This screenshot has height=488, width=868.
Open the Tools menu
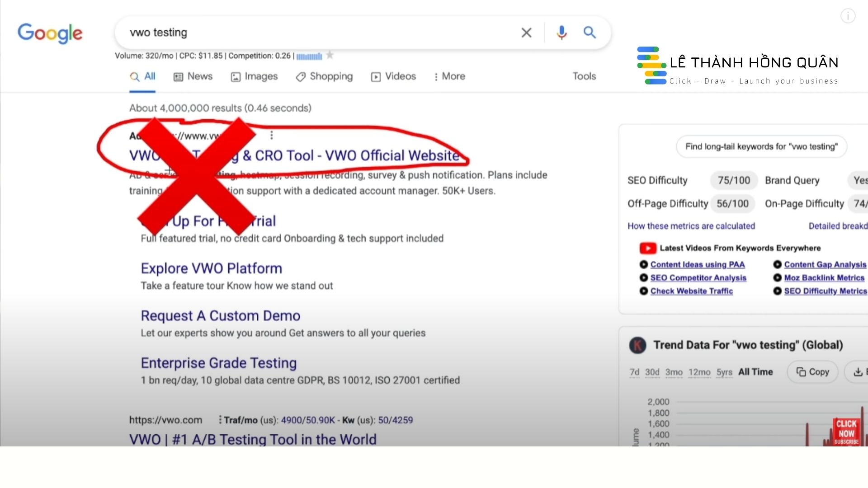pos(584,76)
